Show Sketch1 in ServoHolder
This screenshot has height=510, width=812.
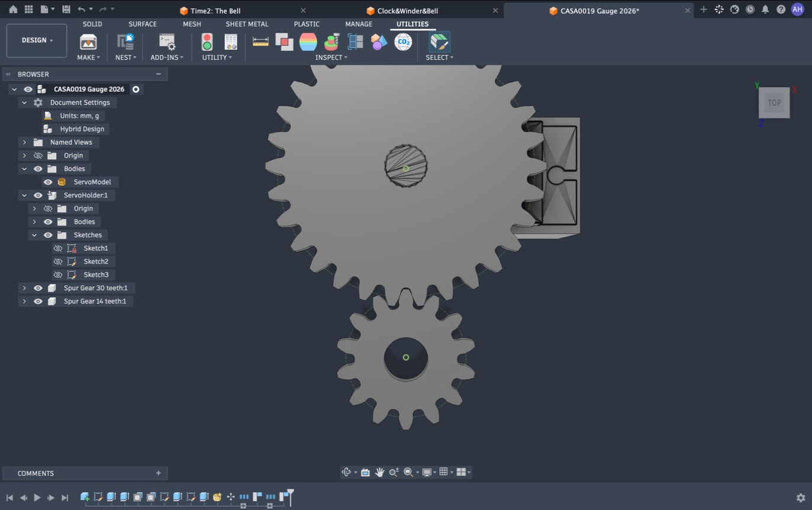pyautogui.click(x=58, y=248)
